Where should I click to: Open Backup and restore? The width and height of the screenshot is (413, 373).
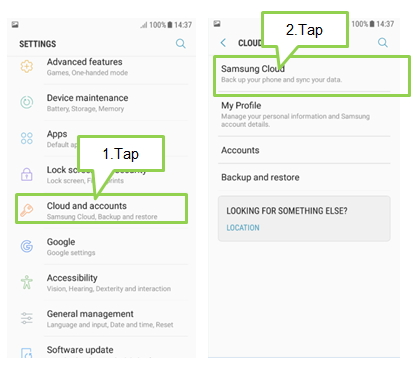[304, 177]
